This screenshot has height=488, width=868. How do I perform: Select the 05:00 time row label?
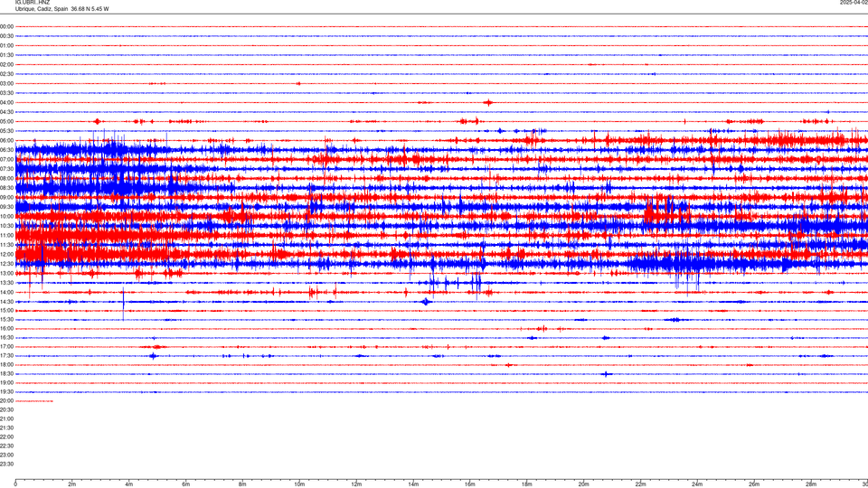(6, 121)
